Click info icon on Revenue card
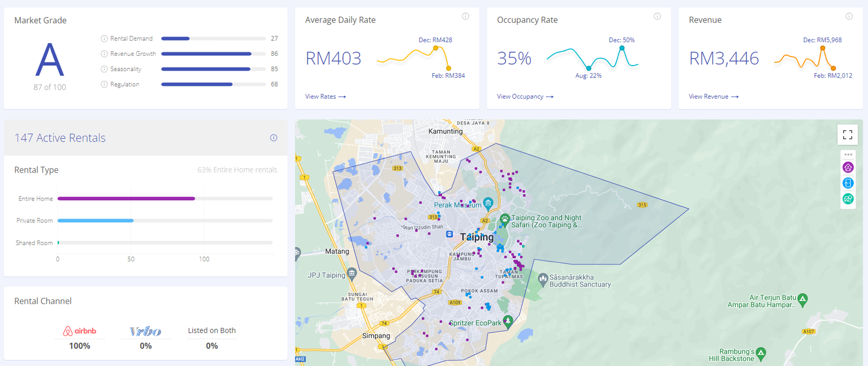Image resolution: width=868 pixels, height=366 pixels. click(849, 16)
